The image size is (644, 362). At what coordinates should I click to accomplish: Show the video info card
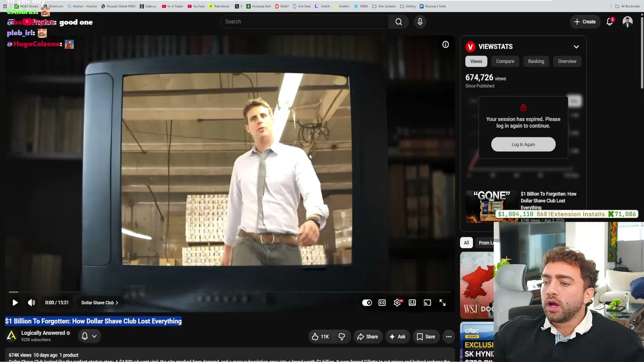click(x=445, y=45)
